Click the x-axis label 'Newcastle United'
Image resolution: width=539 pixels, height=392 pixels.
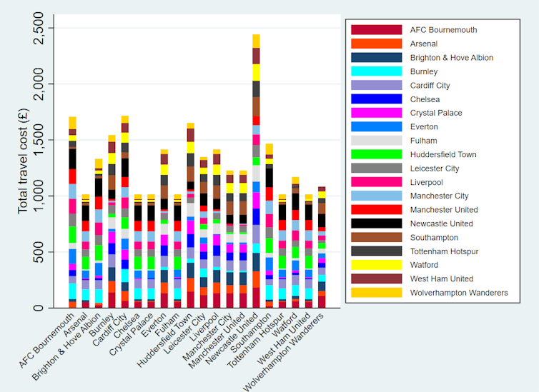[232, 338]
